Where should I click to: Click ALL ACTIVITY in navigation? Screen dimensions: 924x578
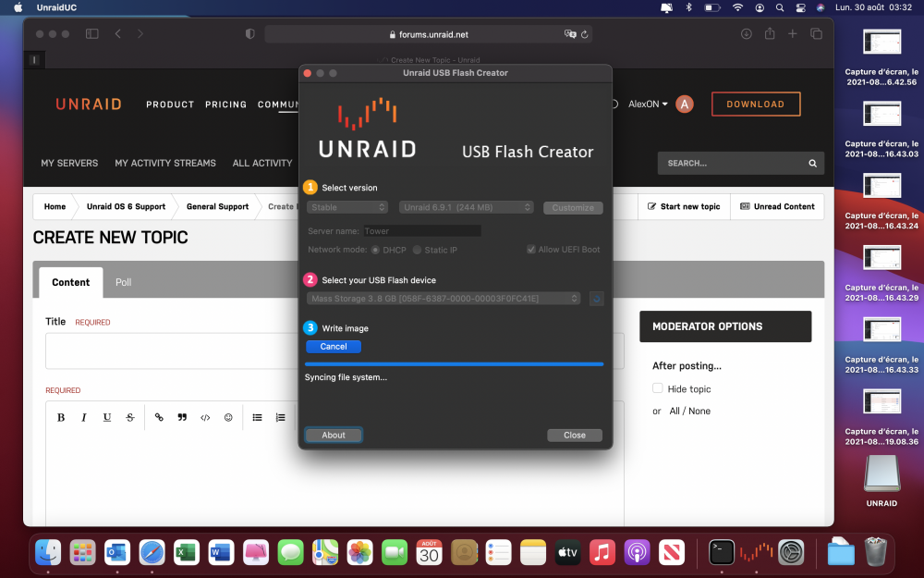click(262, 163)
